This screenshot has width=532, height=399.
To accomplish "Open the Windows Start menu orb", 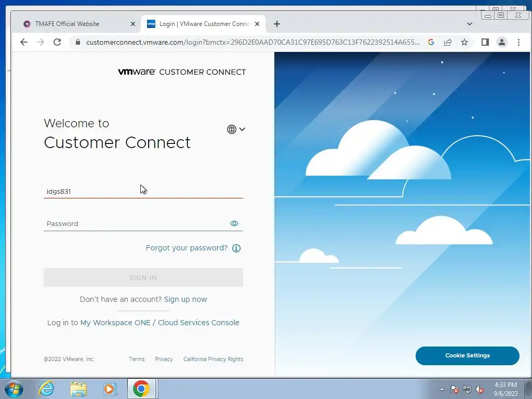I will 14,389.
